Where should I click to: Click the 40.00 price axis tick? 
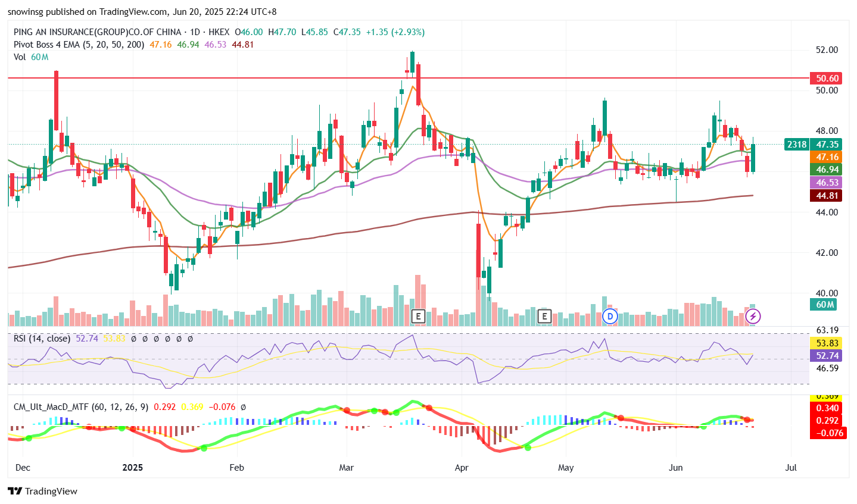827,293
